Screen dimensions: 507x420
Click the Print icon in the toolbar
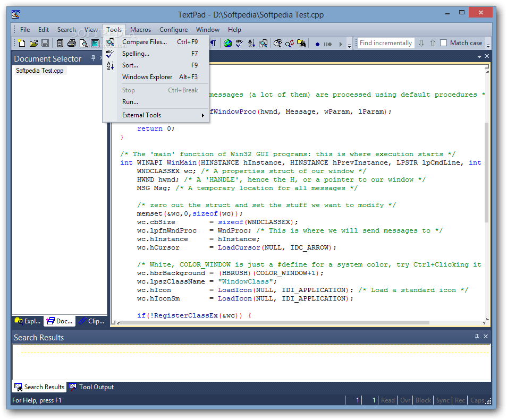click(x=71, y=43)
